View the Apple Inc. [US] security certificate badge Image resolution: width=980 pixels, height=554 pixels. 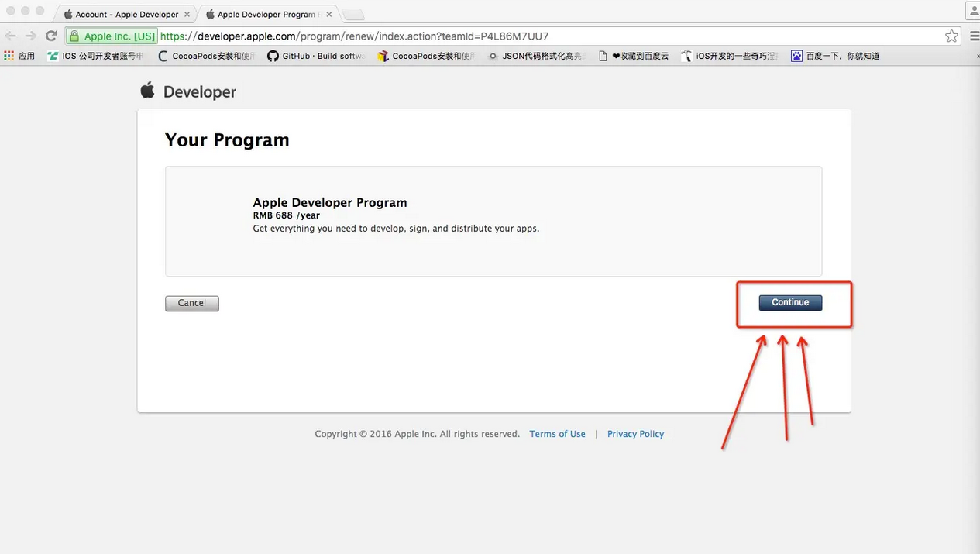tap(112, 36)
